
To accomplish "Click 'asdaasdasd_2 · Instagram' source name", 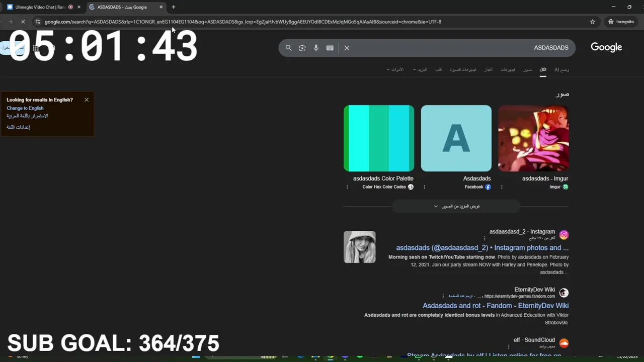I will pos(522,232).
